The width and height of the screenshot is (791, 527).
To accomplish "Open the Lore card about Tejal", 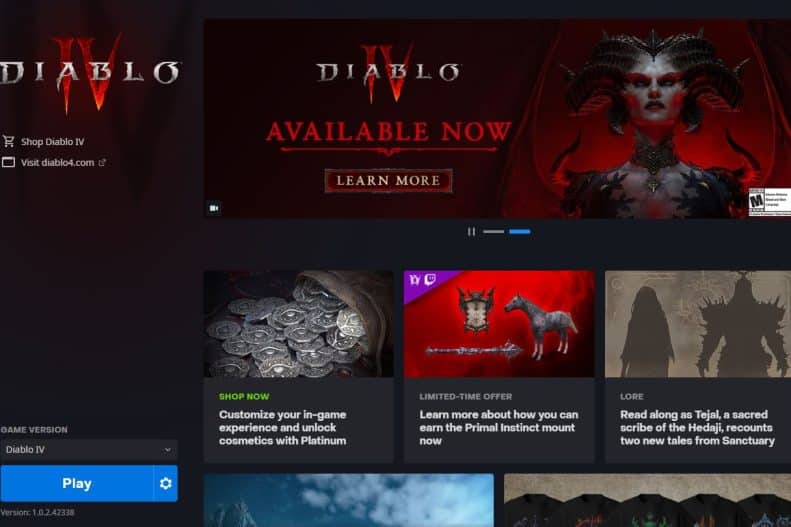I will pyautogui.click(x=698, y=367).
